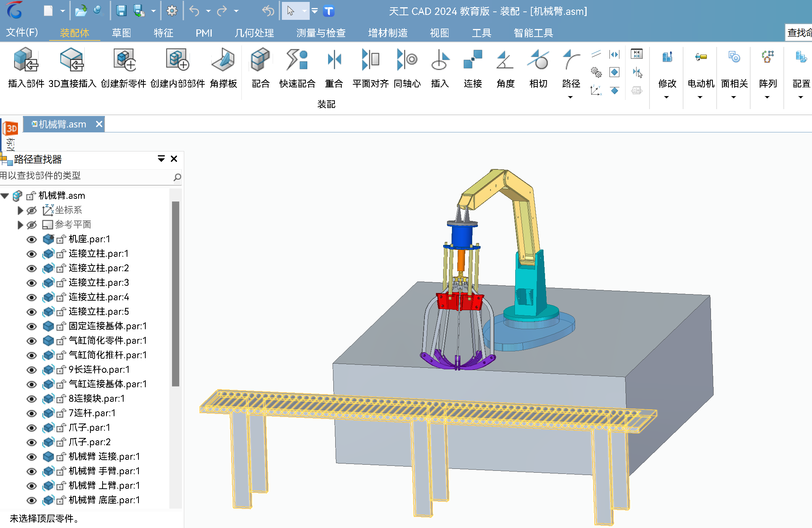Screen dimensions: 812x528
Task: Click the settings gear icon in title bar
Action: pos(172,11)
